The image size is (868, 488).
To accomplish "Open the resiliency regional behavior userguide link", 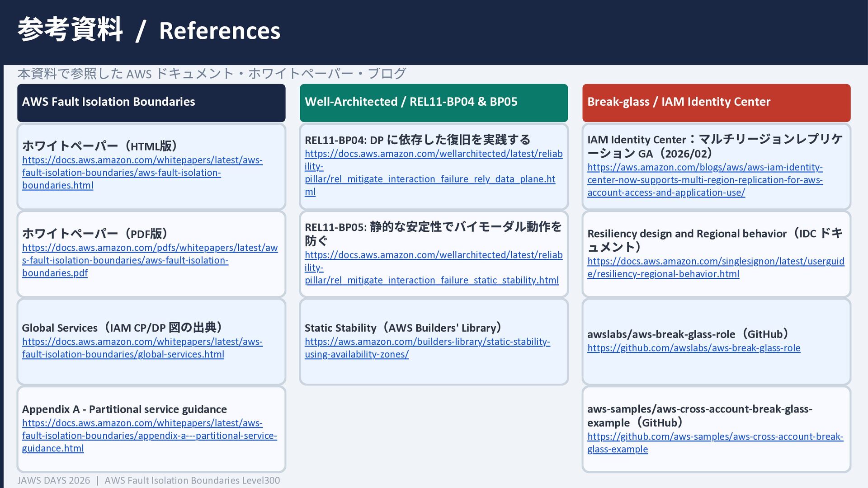I will 715,262.
